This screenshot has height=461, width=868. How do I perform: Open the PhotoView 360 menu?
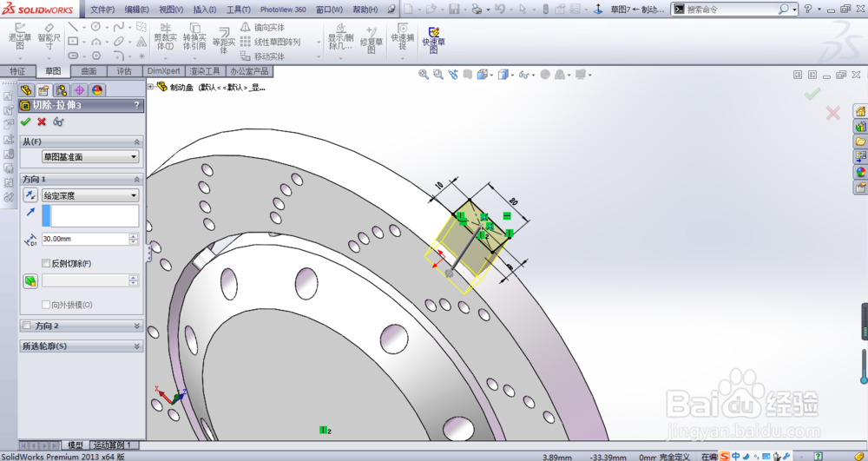click(x=283, y=10)
